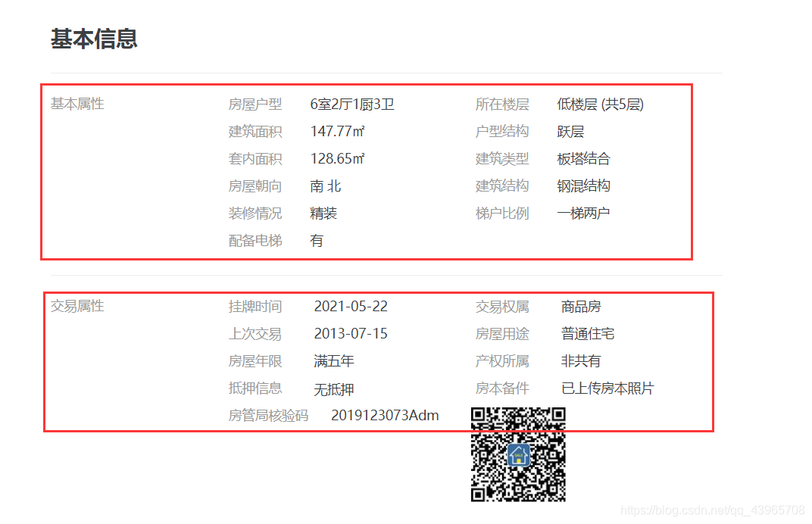Select the 一梯两户 value
This screenshot has width=812, height=524.
click(x=583, y=213)
